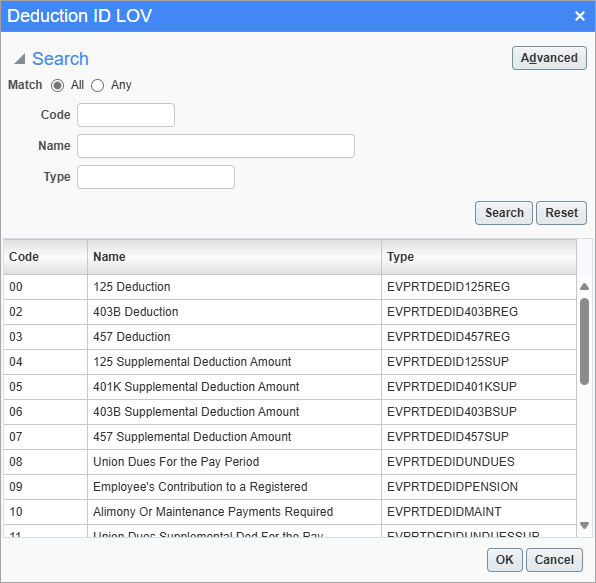Close the Deduction ID LOV dialog

pyautogui.click(x=580, y=16)
